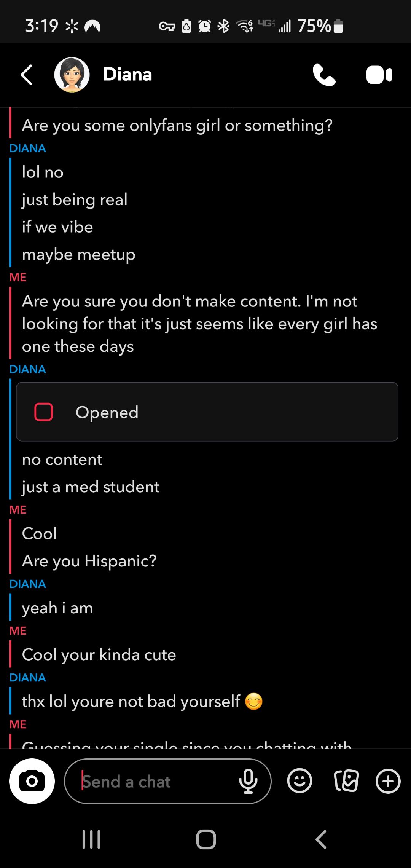Tap the microphone to record voice note
The width and height of the screenshot is (411, 868).
(248, 781)
